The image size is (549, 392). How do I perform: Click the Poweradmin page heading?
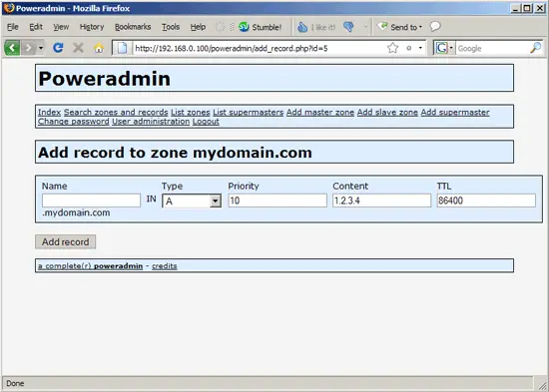pos(105,79)
